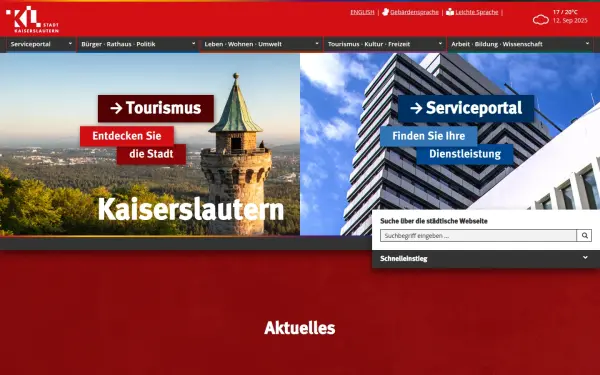Viewport: 600px width, 375px height.
Task: Click the 12. Sep 2025 date
Action: point(570,21)
